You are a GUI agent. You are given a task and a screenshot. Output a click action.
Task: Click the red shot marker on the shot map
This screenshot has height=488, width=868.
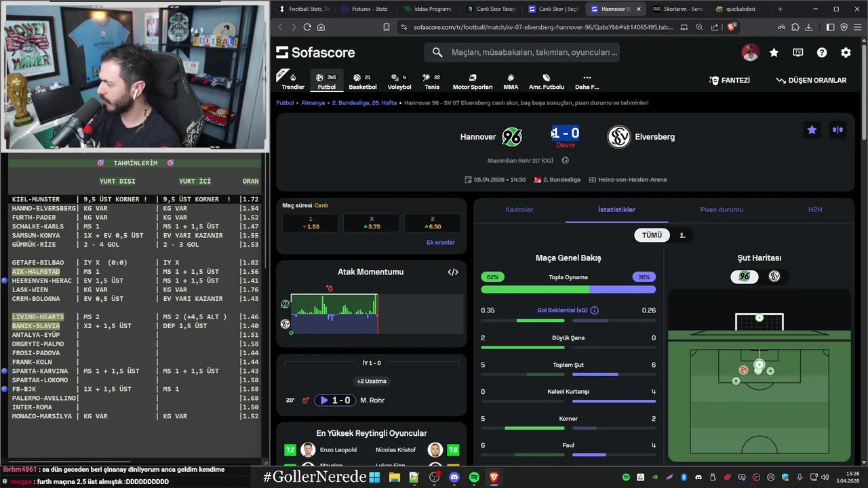pyautogui.click(x=744, y=370)
